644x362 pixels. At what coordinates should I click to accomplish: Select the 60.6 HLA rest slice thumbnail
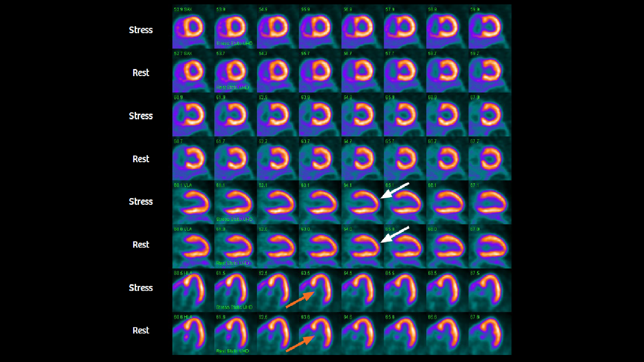pos(193,334)
